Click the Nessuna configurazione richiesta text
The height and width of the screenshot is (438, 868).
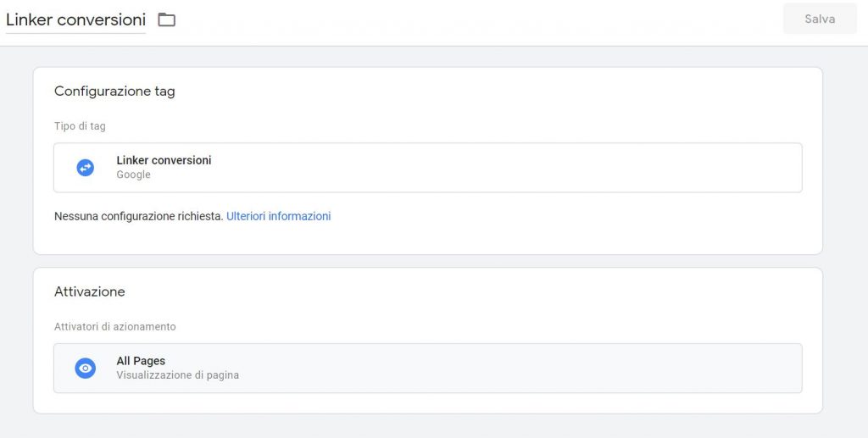pyautogui.click(x=138, y=216)
